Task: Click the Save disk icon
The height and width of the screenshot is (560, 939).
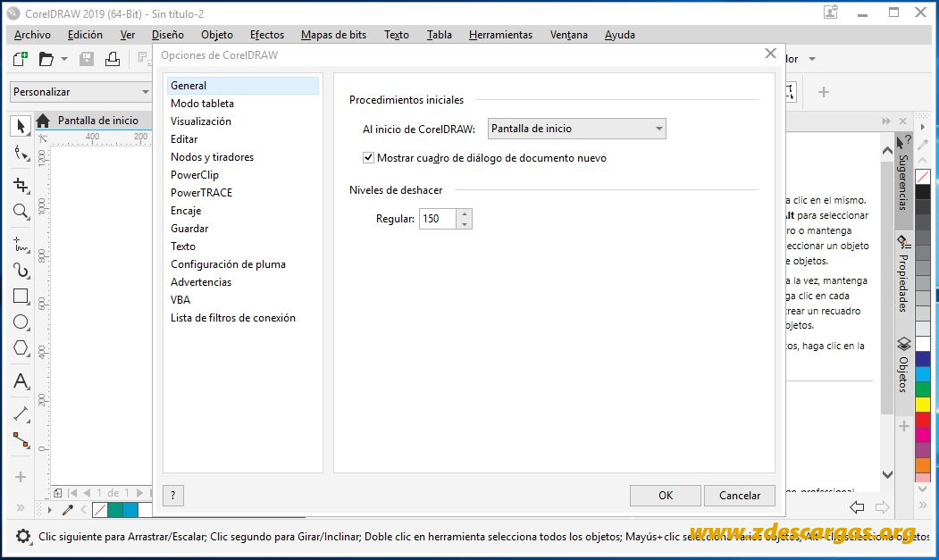Action: tap(87, 59)
